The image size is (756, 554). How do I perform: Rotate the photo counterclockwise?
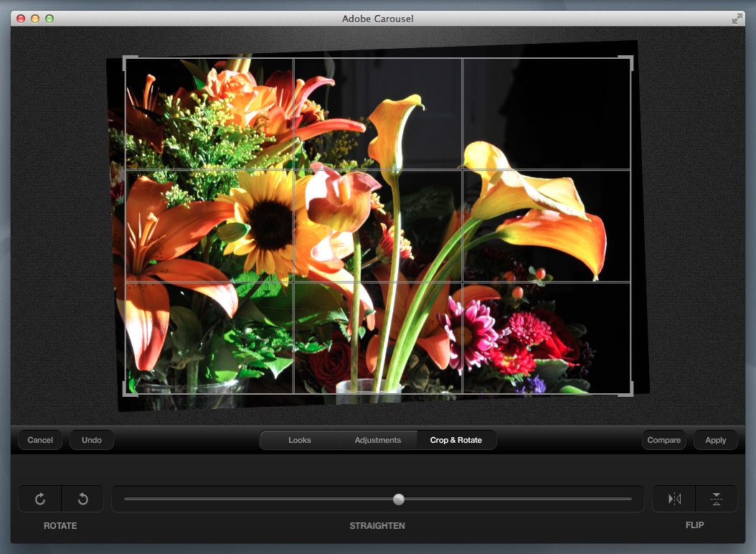pyautogui.click(x=82, y=499)
